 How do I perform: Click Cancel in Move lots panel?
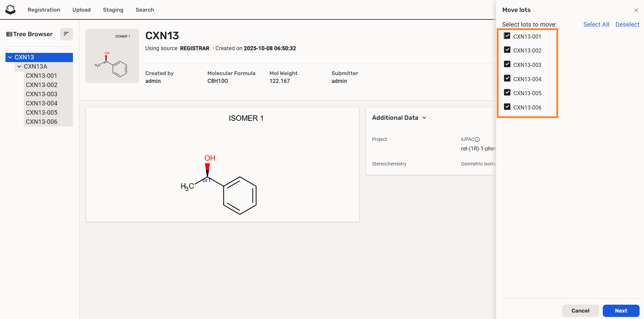pos(580,310)
